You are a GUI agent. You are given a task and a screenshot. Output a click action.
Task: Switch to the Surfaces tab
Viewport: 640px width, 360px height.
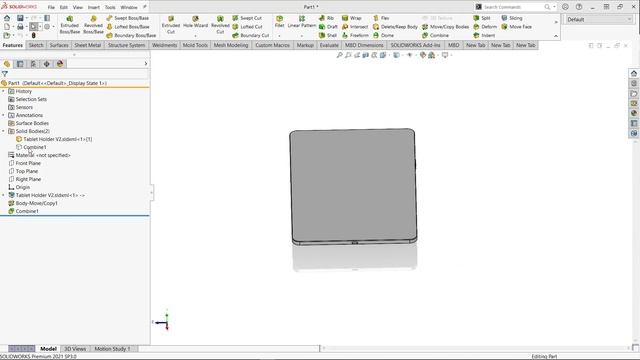(59, 45)
